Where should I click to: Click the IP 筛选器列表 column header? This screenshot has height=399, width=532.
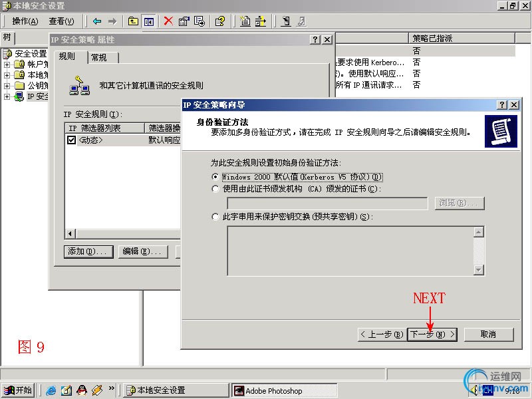[104, 128]
